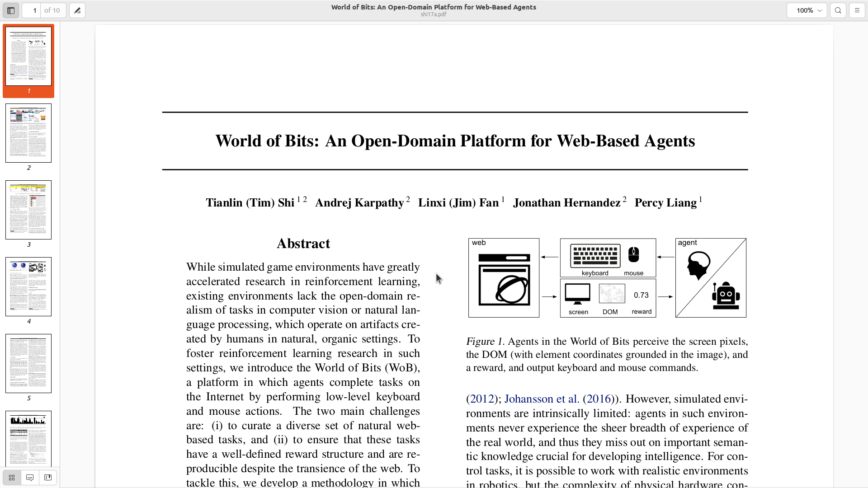This screenshot has width=868, height=488.
Task: Jump to page 5 thumbnail
Action: point(28,364)
